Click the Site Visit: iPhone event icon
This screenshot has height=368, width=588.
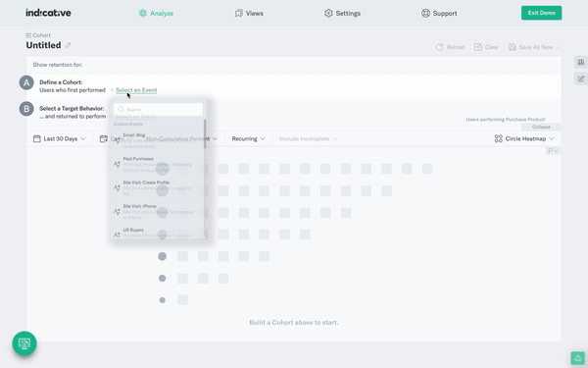pyautogui.click(x=117, y=212)
